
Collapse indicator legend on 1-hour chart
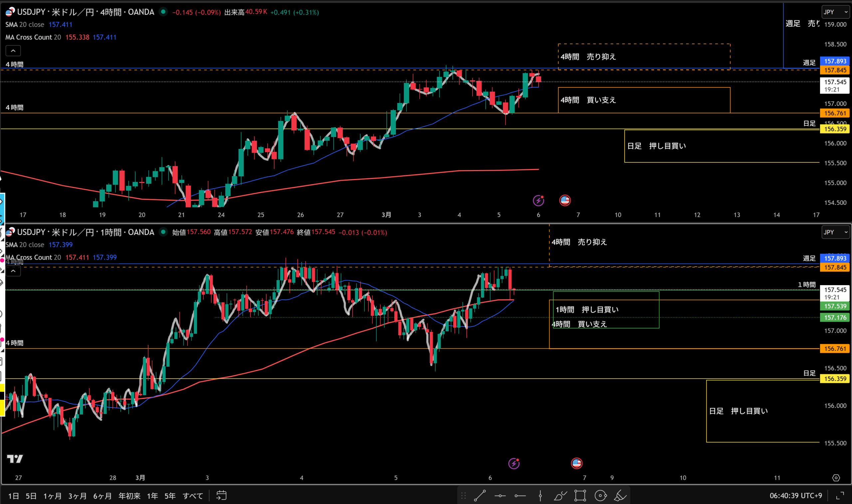[13, 271]
